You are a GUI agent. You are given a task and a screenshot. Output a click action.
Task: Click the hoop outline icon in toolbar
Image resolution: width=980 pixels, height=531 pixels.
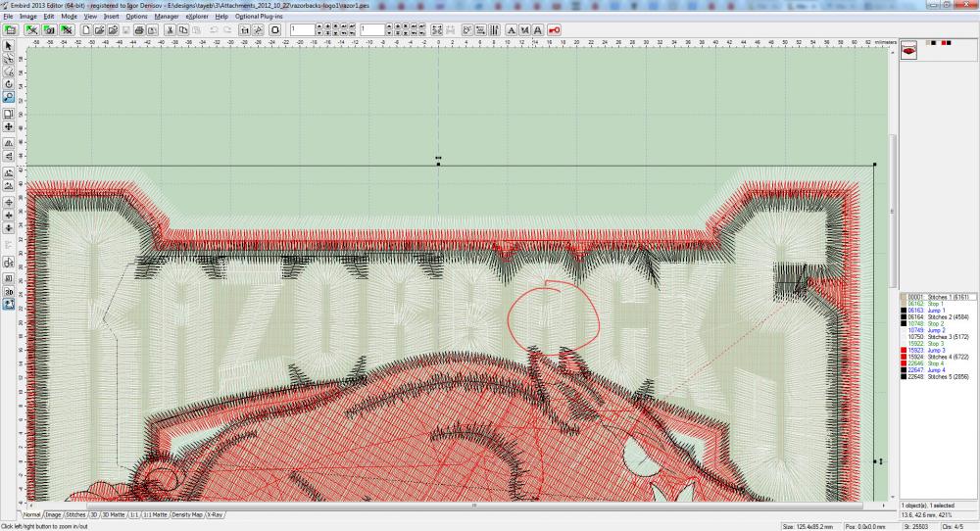coord(275,30)
